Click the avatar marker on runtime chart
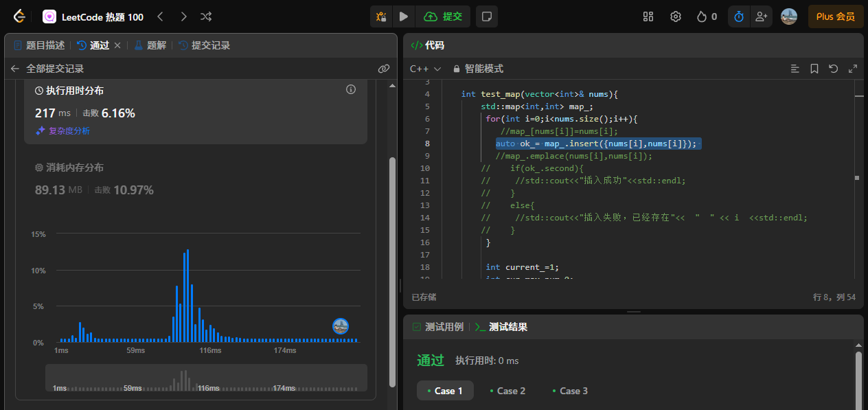This screenshot has height=410, width=868. pyautogui.click(x=341, y=326)
